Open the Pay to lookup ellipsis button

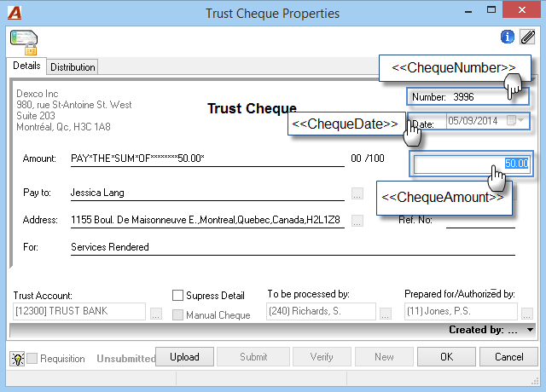(x=357, y=193)
